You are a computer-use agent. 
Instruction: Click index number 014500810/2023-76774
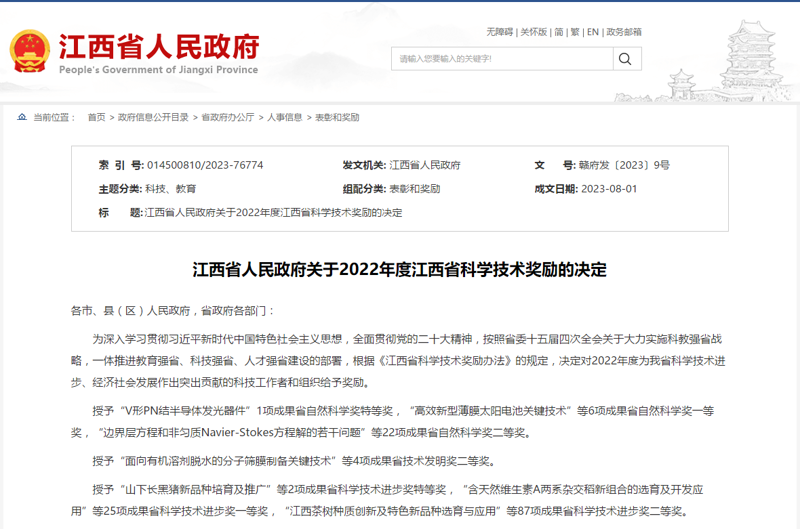(x=205, y=165)
